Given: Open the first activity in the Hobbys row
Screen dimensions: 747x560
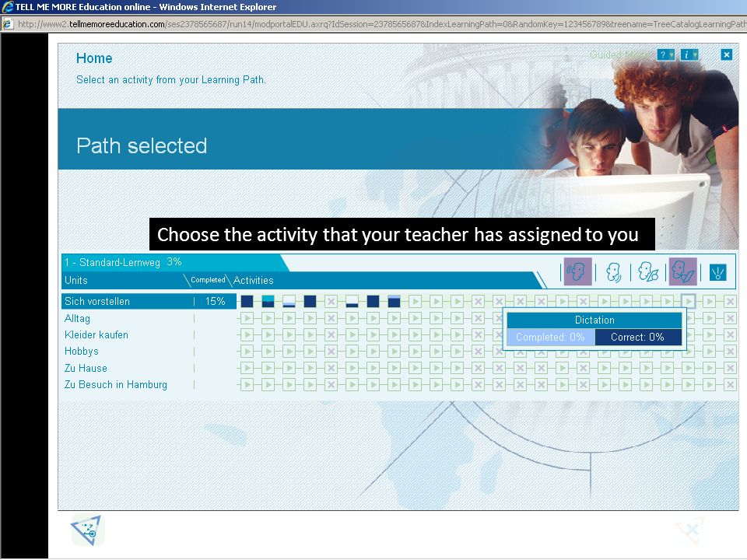Looking at the screenshot, I should pyautogui.click(x=247, y=352).
